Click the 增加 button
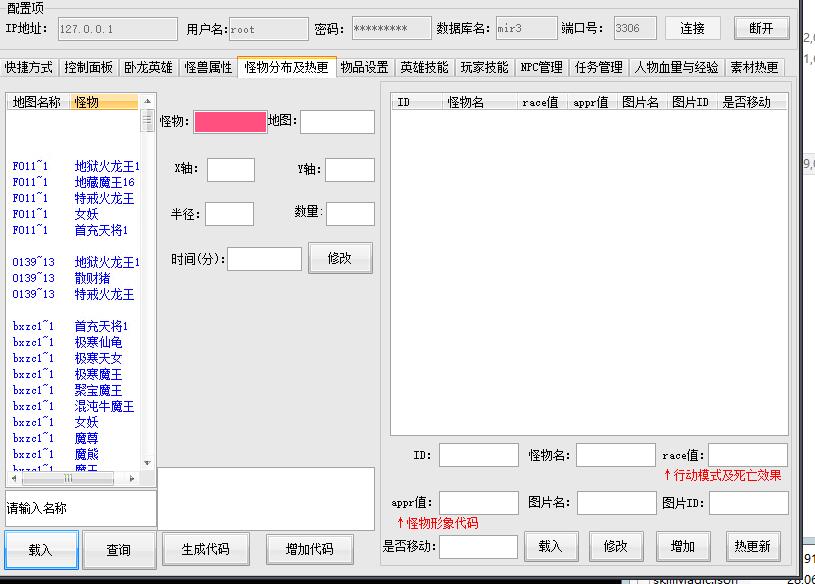The width and height of the screenshot is (815, 584). coord(682,546)
